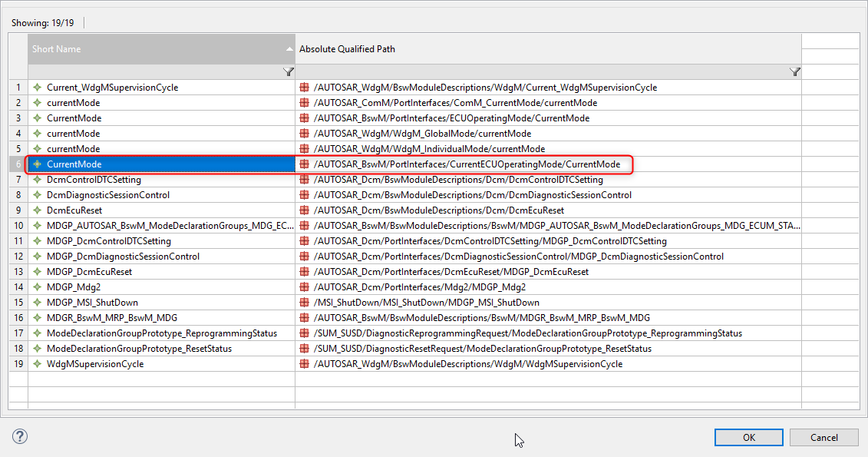The height and width of the screenshot is (457, 868).
Task: Select MDGP_DcmControlDTCSetting short name
Action: (x=108, y=241)
